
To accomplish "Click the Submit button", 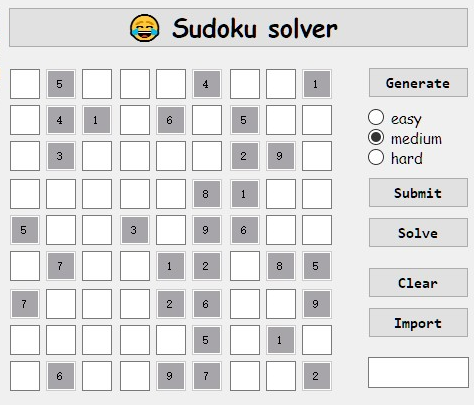I will [x=418, y=193].
